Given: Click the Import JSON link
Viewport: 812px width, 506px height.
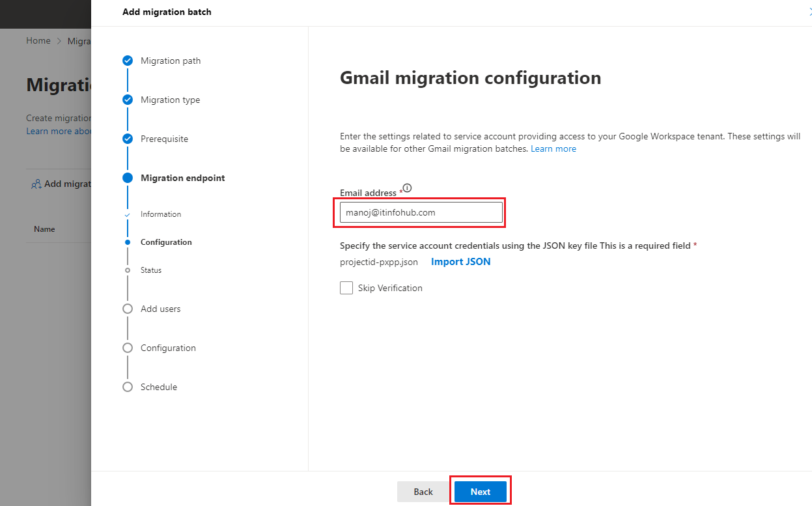Looking at the screenshot, I should (x=461, y=262).
